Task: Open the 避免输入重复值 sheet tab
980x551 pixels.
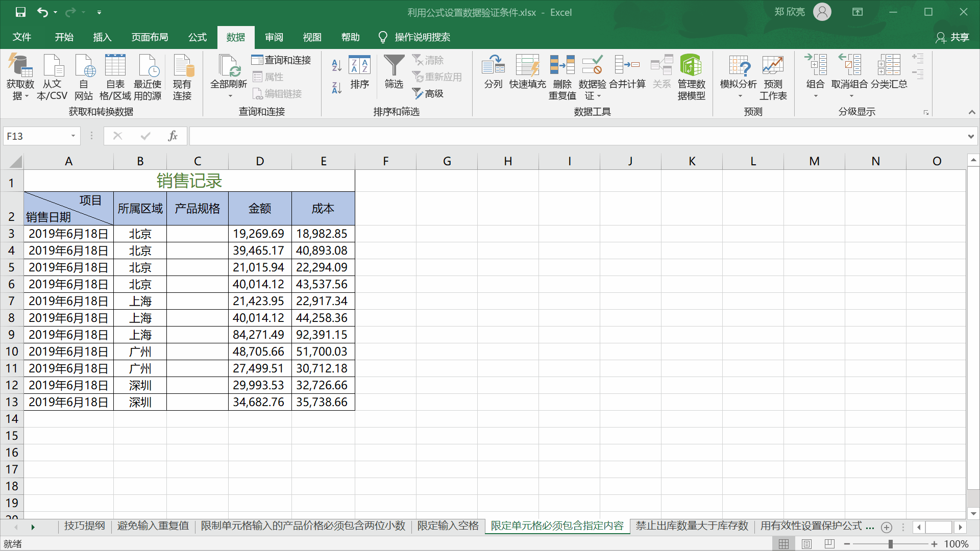Action: [x=152, y=525]
